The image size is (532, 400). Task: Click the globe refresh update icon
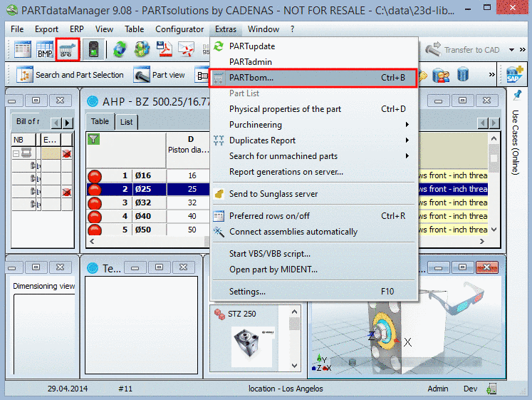coord(120,50)
